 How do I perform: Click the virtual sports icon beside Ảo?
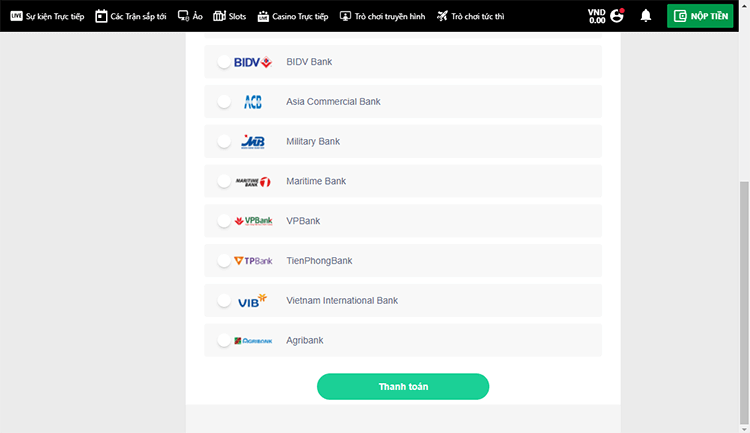183,16
